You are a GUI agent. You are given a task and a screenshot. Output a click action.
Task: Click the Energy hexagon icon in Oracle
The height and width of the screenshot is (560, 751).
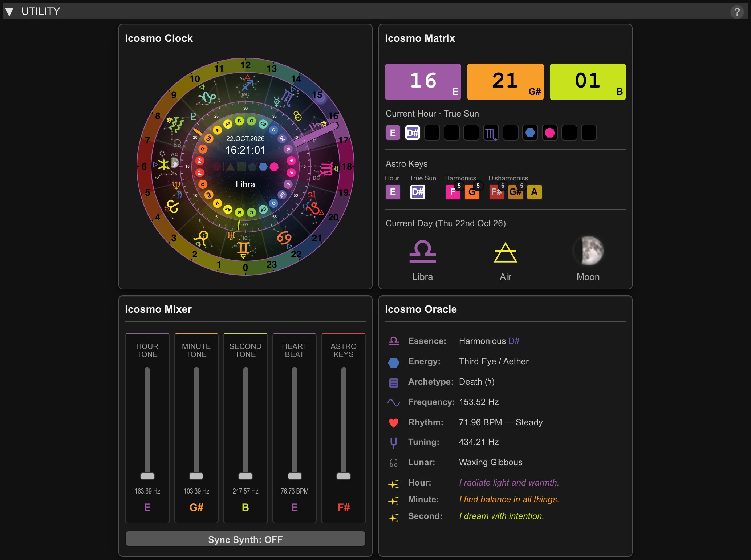[394, 362]
